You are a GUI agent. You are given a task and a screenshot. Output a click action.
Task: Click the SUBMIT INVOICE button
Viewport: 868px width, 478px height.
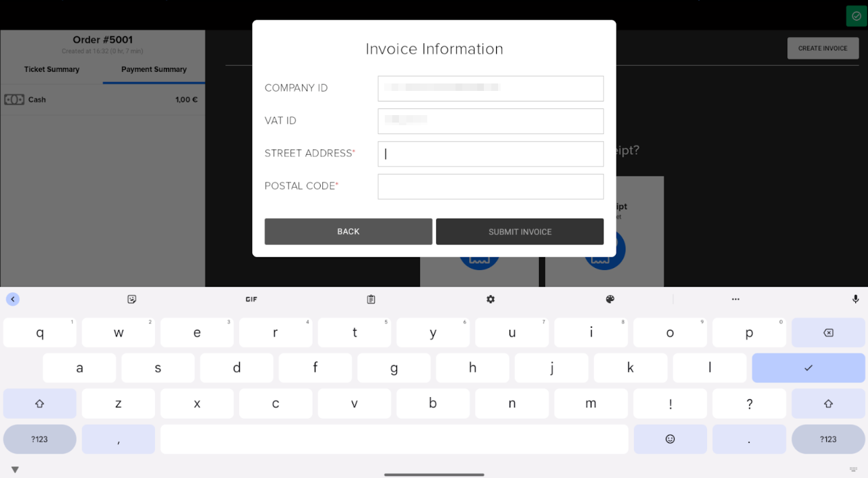pos(520,232)
